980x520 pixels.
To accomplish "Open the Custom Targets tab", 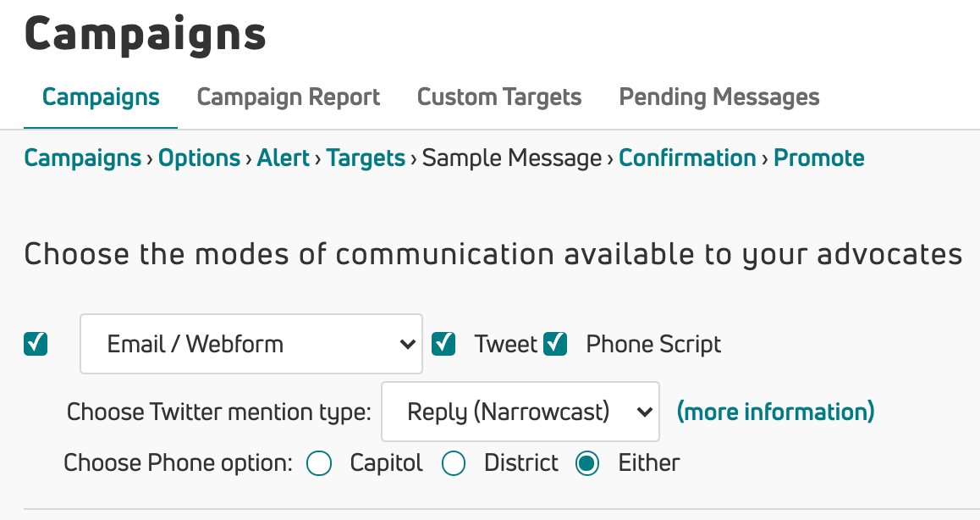I will click(499, 97).
